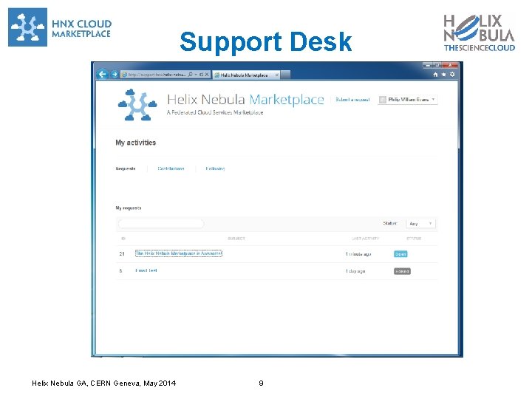Click the HNX Cloud Marketplace slide logo
Viewport: 532px width, 399px height.
point(60,27)
